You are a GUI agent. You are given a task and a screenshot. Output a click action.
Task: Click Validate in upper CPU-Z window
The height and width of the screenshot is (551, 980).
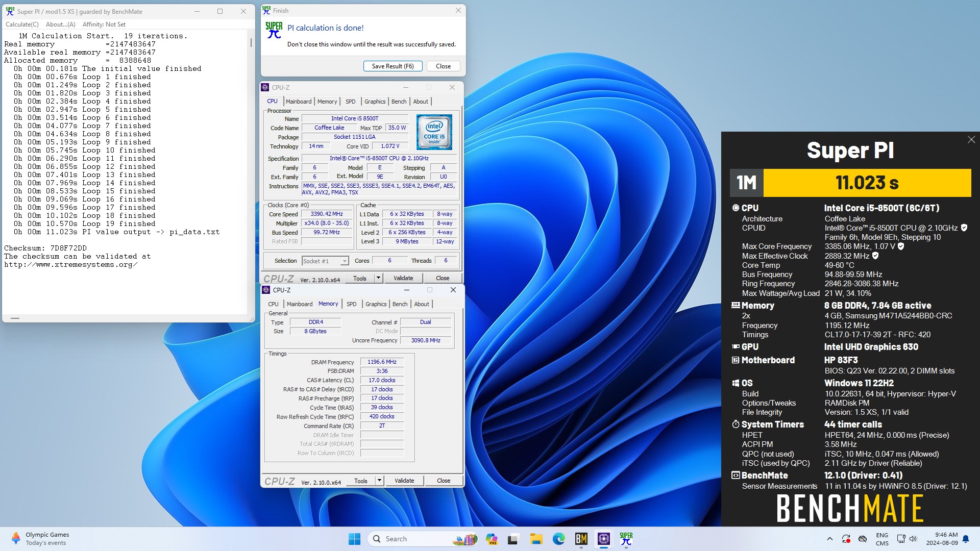tap(403, 279)
